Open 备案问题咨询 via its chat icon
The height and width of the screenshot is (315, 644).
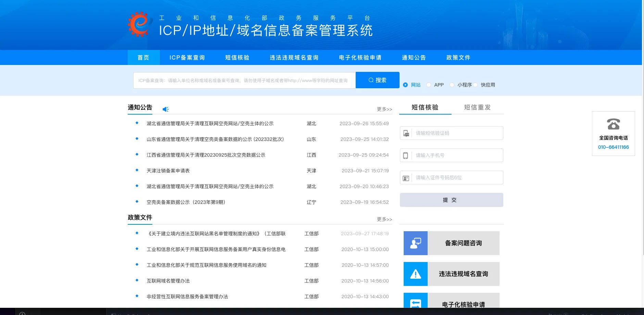pyautogui.click(x=415, y=243)
